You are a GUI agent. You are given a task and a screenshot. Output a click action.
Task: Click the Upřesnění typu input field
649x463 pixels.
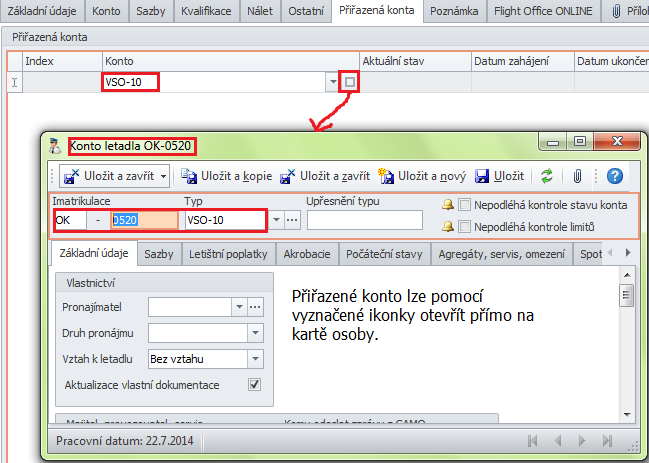pyautogui.click(x=364, y=220)
